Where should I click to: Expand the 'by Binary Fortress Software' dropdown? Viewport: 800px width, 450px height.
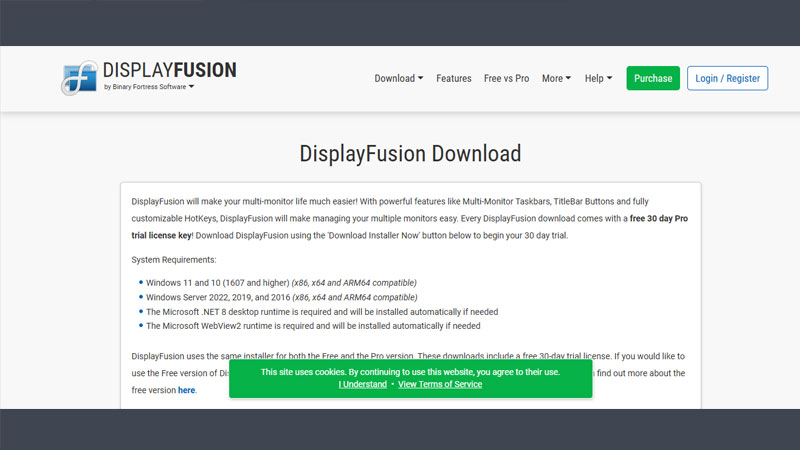pos(149,88)
